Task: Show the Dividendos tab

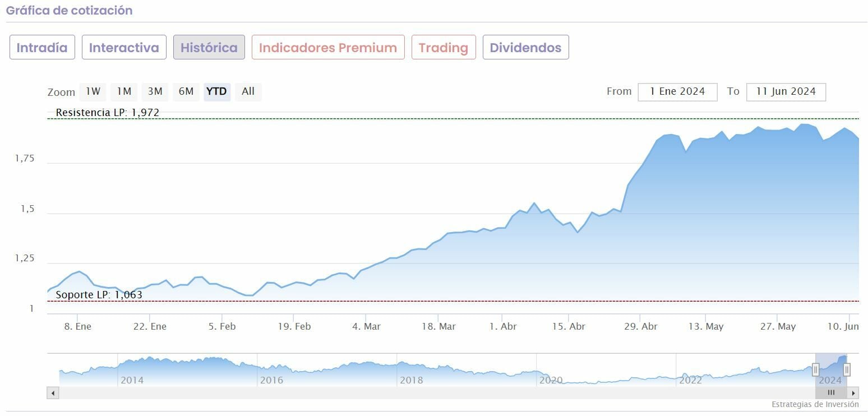Action: click(525, 48)
